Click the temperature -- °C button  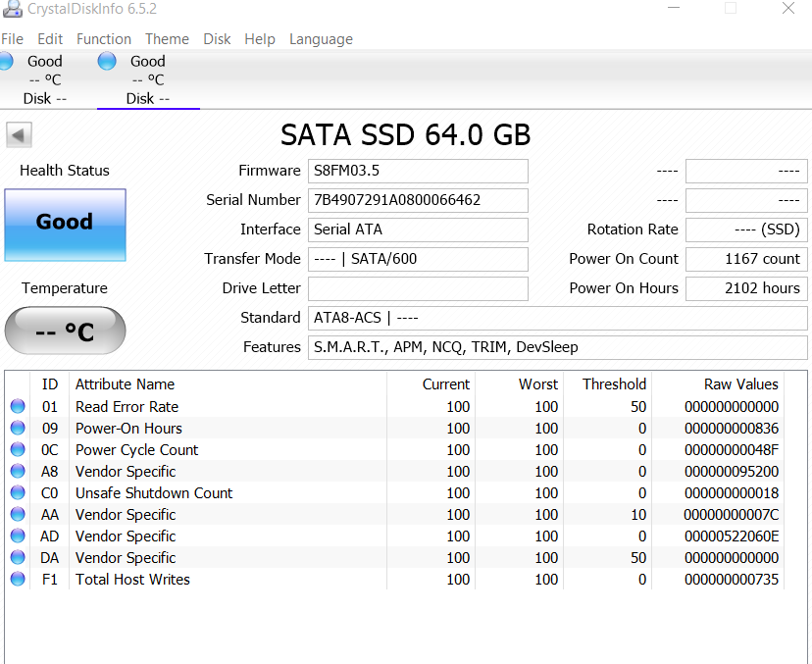coord(66,331)
